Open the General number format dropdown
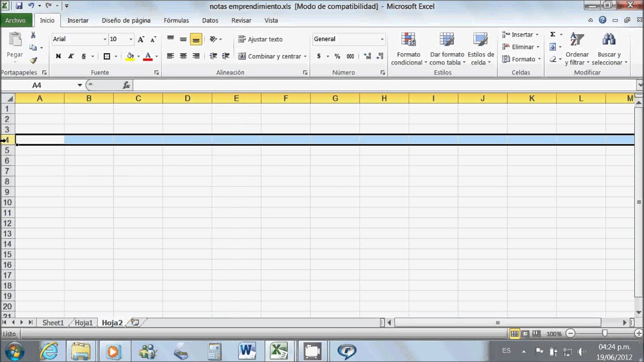Viewport: 644px width, 362px height. click(382, 39)
